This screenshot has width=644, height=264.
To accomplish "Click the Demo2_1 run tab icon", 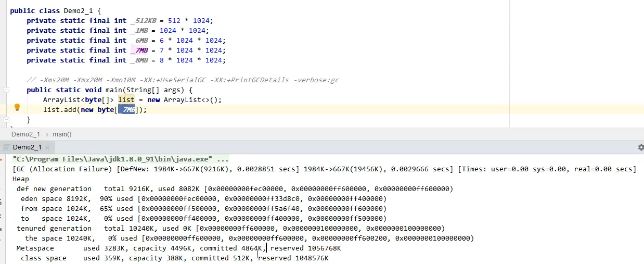I will coord(7,147).
